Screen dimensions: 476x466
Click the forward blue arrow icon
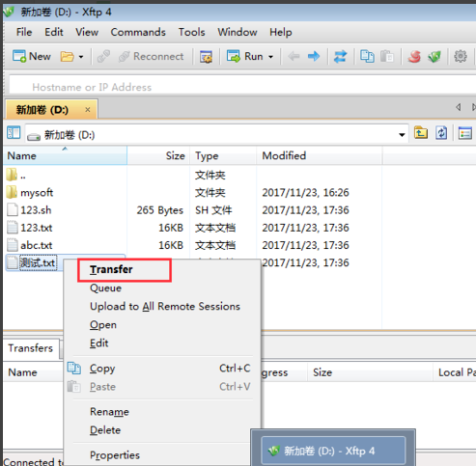tap(314, 57)
